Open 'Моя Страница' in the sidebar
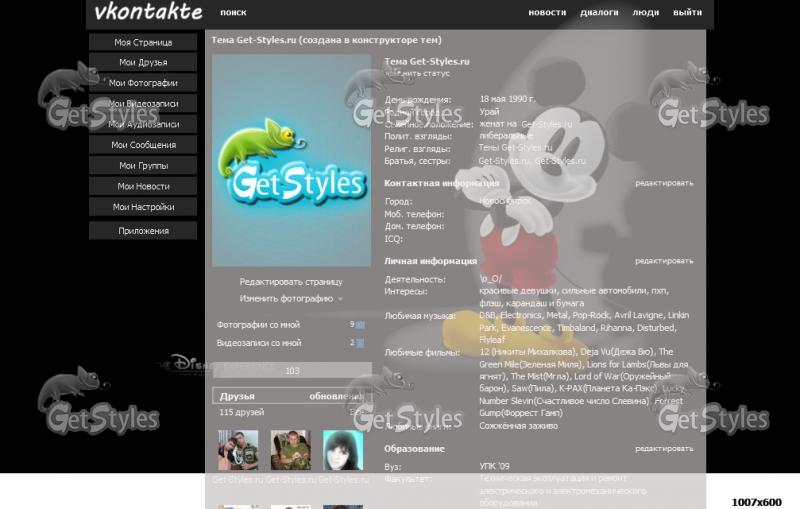This screenshot has width=800, height=509. tap(143, 42)
